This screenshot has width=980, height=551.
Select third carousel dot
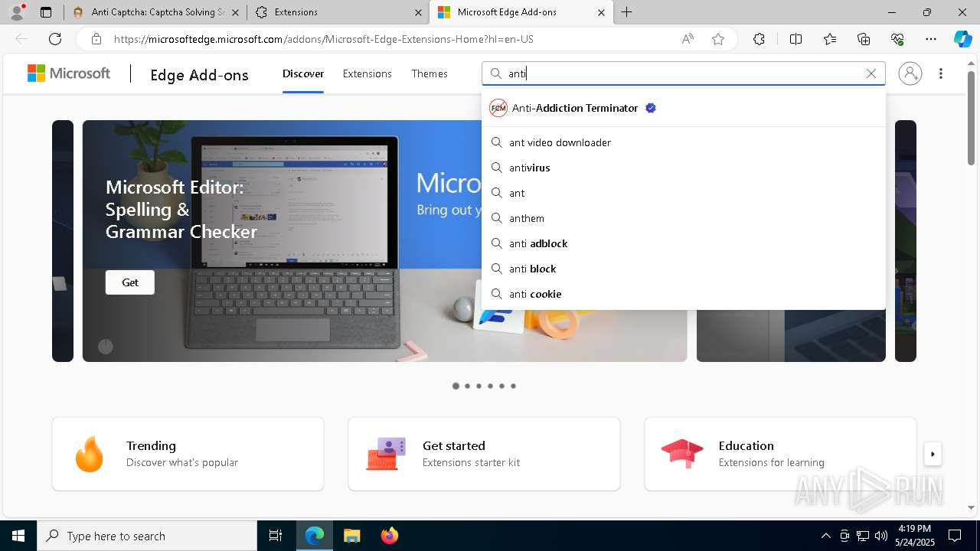coord(479,386)
